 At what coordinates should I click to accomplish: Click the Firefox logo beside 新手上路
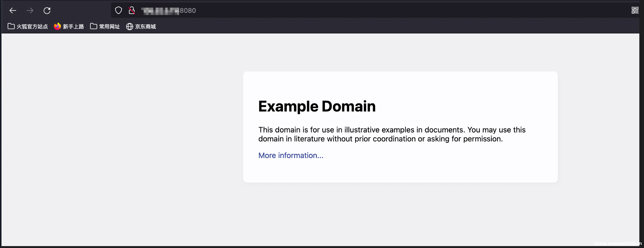click(57, 26)
